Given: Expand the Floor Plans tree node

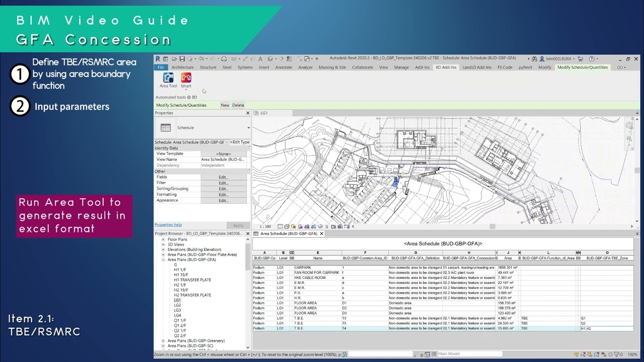Looking at the screenshot, I should coord(163,239).
